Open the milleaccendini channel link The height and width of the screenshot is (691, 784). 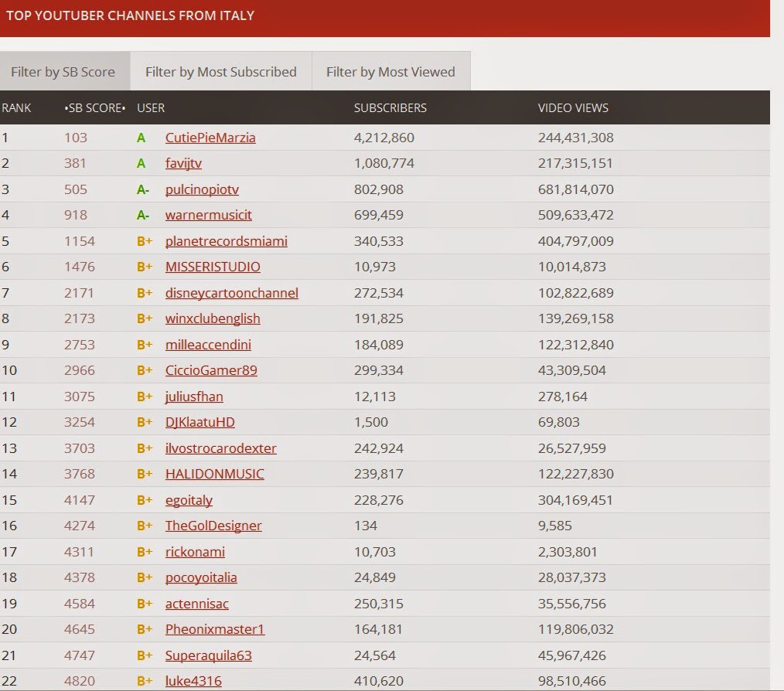[x=209, y=345]
